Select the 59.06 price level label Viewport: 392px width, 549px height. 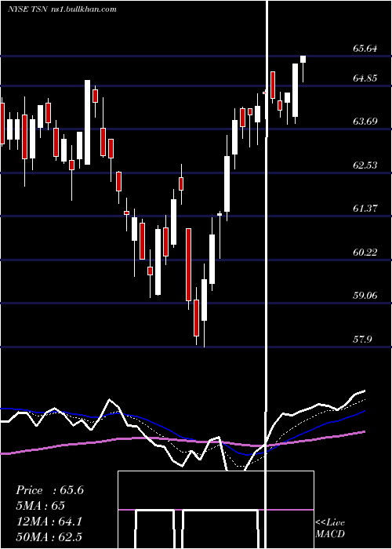pyautogui.click(x=365, y=296)
